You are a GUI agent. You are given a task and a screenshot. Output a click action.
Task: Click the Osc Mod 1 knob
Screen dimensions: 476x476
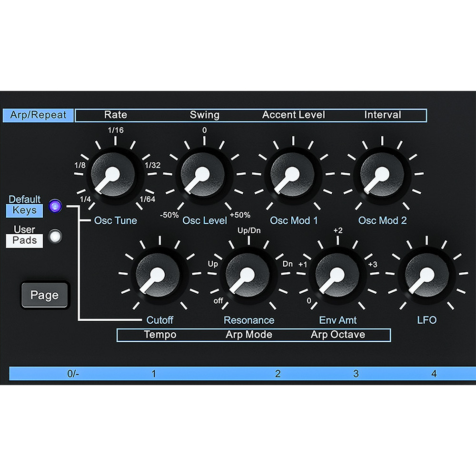[292, 175]
